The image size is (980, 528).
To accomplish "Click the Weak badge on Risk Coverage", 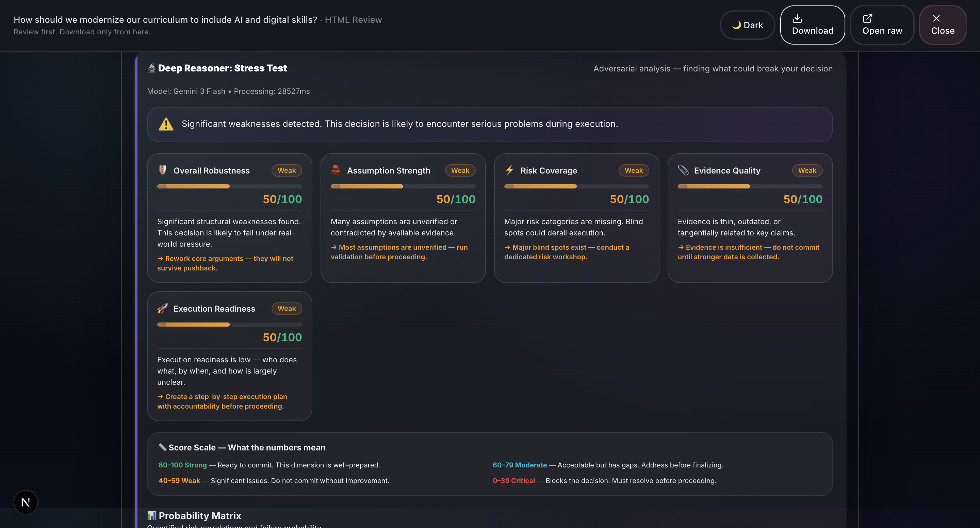I will [x=633, y=170].
